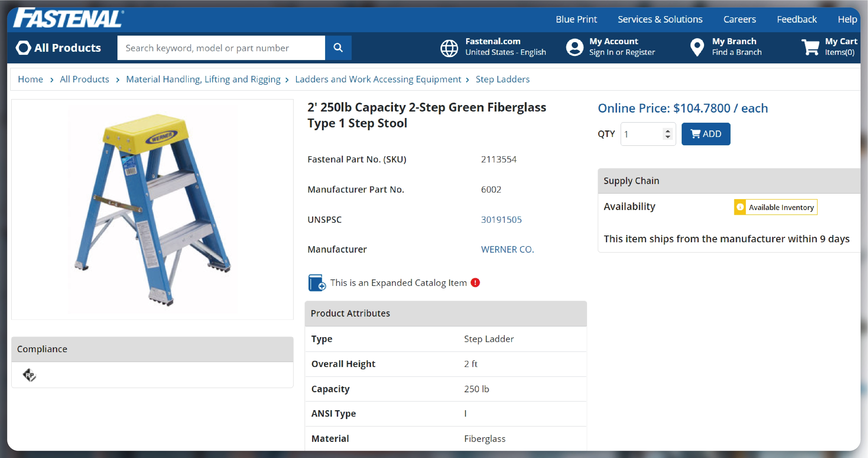Open the Blue Print menu item
Image resolution: width=868 pixels, height=458 pixels.
(x=576, y=19)
